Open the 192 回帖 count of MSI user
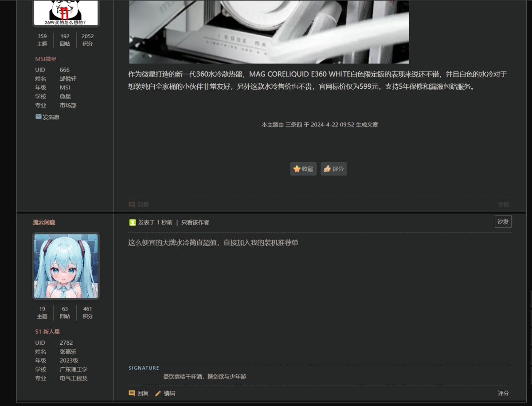Image resolution: width=532 pixels, height=406 pixels. tap(65, 40)
